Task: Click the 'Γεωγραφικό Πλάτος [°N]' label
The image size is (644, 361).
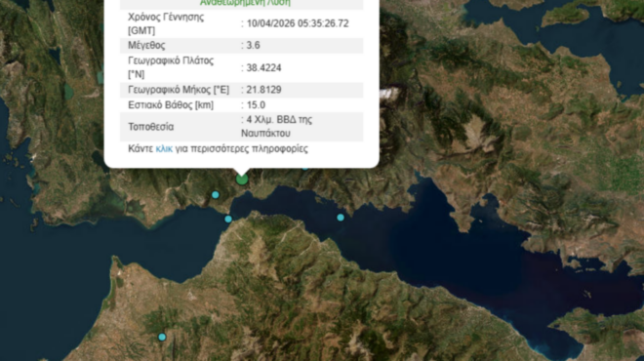Action: 171,67
